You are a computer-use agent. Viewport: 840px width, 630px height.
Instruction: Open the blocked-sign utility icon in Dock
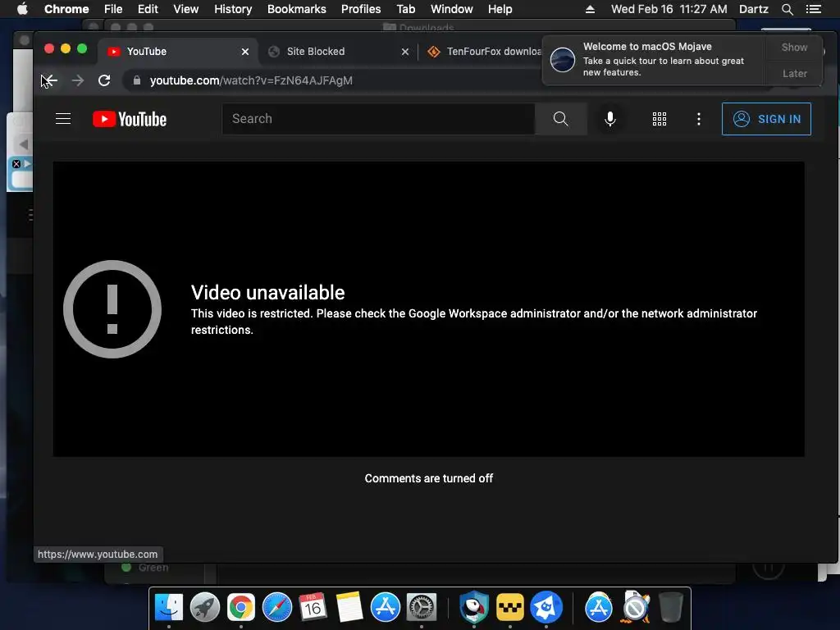[x=635, y=608]
